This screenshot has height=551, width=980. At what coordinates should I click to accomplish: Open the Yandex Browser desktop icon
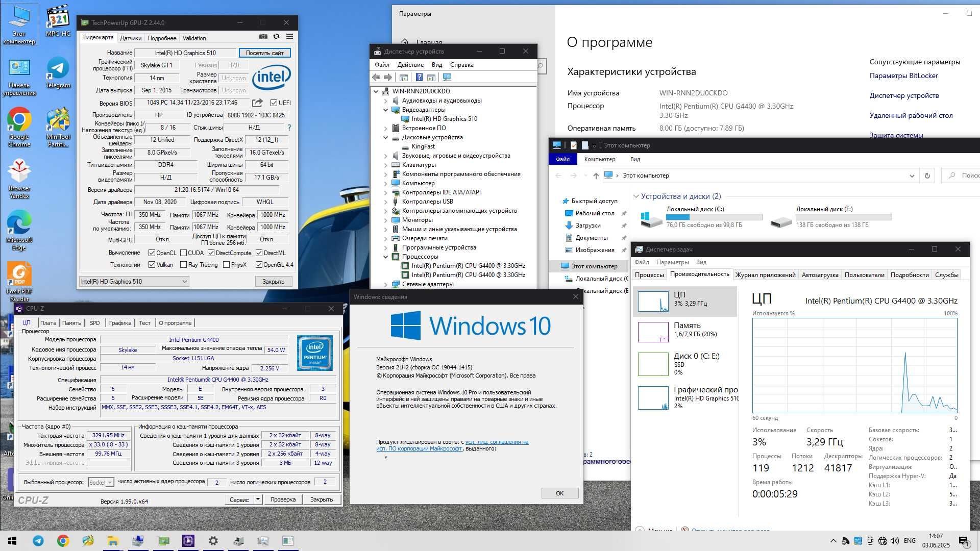click(19, 179)
